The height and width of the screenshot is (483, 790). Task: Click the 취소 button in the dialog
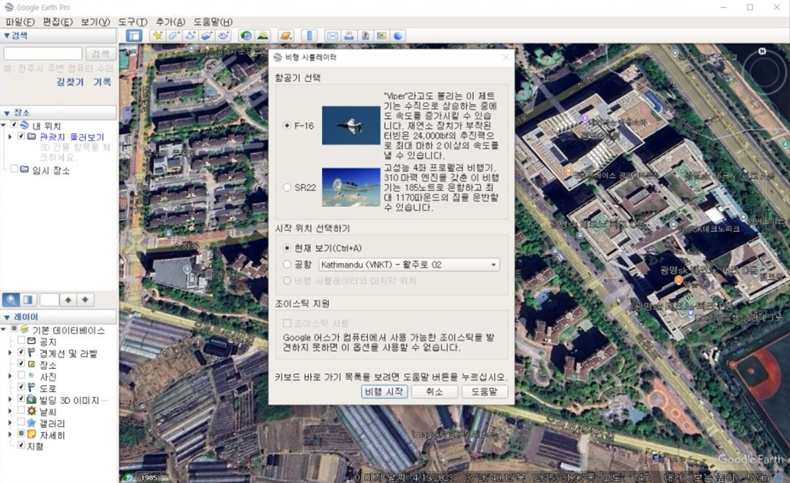coord(434,391)
